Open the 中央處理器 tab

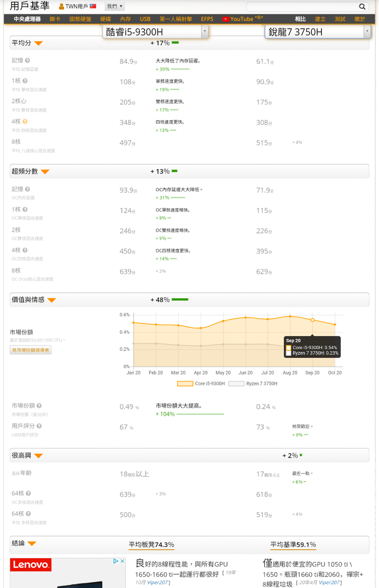pos(27,19)
